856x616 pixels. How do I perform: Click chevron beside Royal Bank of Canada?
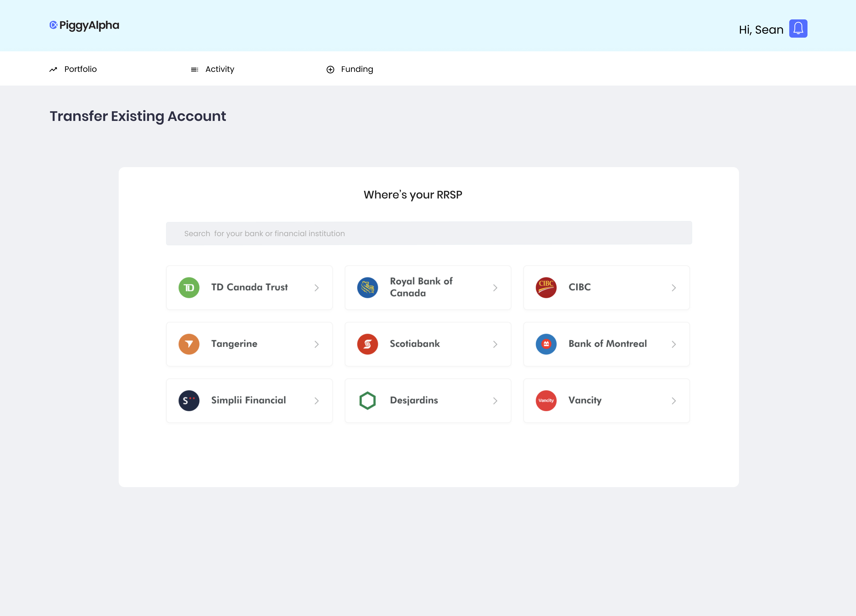pos(495,288)
